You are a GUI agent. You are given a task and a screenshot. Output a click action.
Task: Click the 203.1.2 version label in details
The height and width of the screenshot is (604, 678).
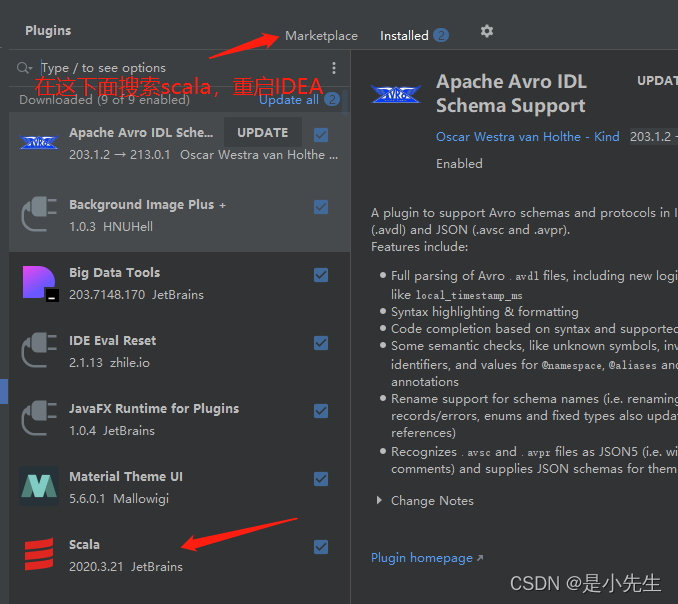tap(650, 137)
